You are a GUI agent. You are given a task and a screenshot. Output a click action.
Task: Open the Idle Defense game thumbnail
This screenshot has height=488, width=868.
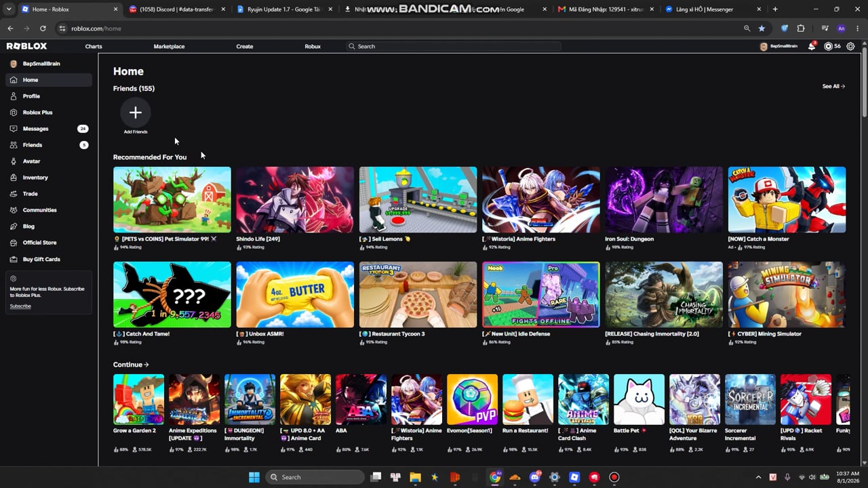541,294
